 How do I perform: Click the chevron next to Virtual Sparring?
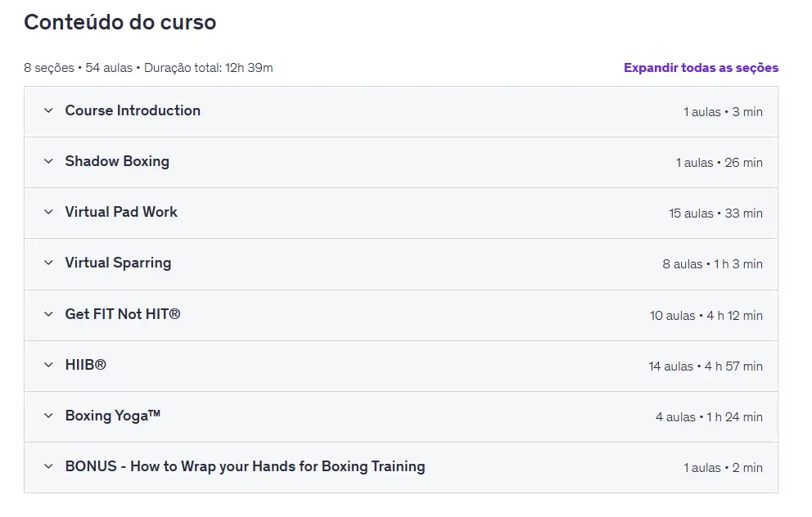pos(48,263)
